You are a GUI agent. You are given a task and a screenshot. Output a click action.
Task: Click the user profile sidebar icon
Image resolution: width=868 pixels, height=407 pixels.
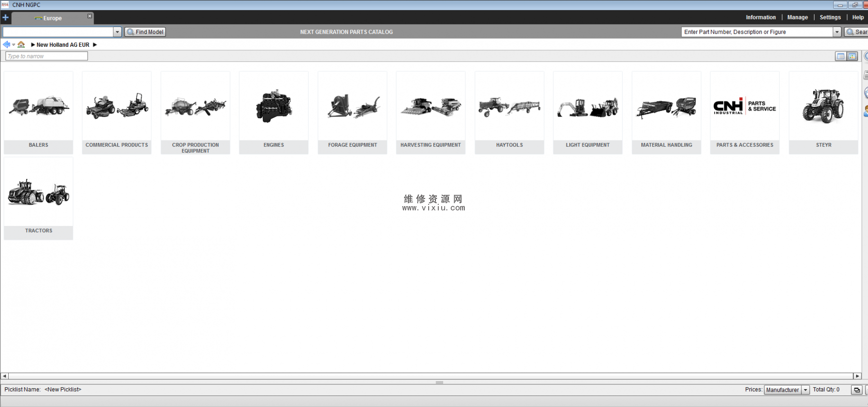866,111
